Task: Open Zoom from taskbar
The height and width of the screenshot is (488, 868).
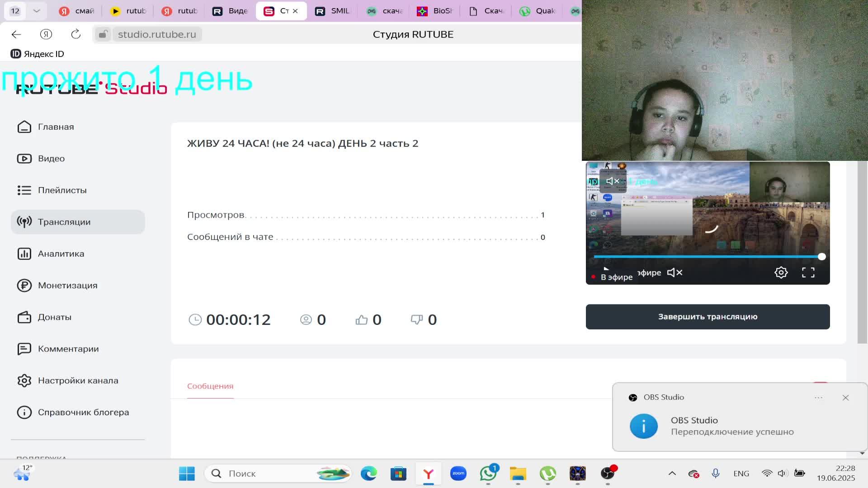Action: [x=458, y=474]
